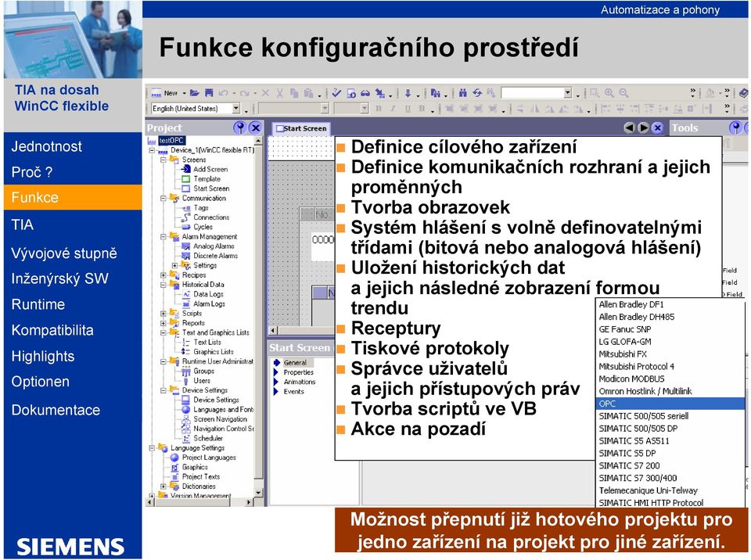Expand the Dictionaries folder
The image size is (751, 560).
click(163, 486)
